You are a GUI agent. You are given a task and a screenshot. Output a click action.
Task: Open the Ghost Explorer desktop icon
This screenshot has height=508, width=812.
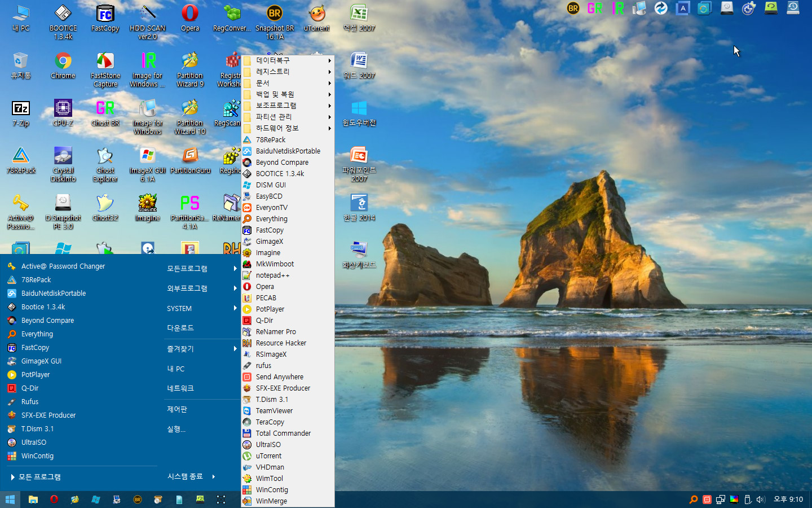click(105, 164)
